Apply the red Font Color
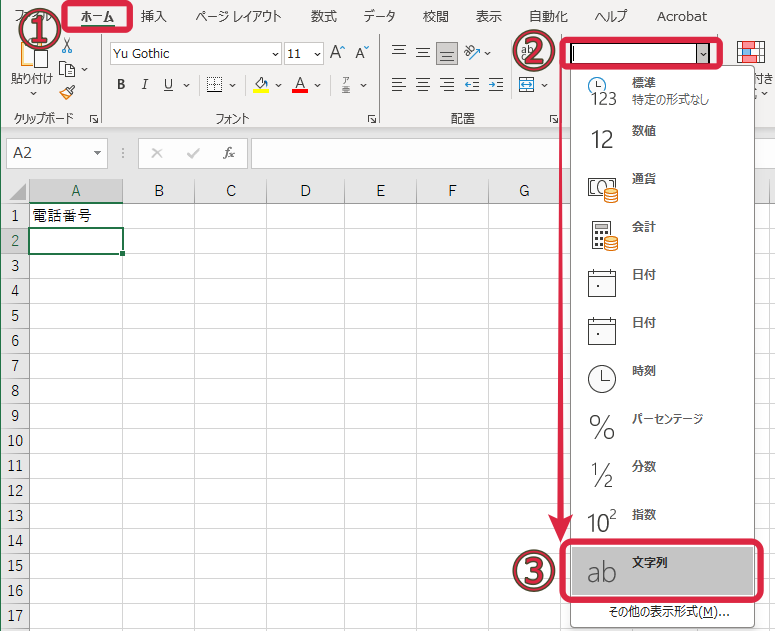 pyautogui.click(x=300, y=84)
